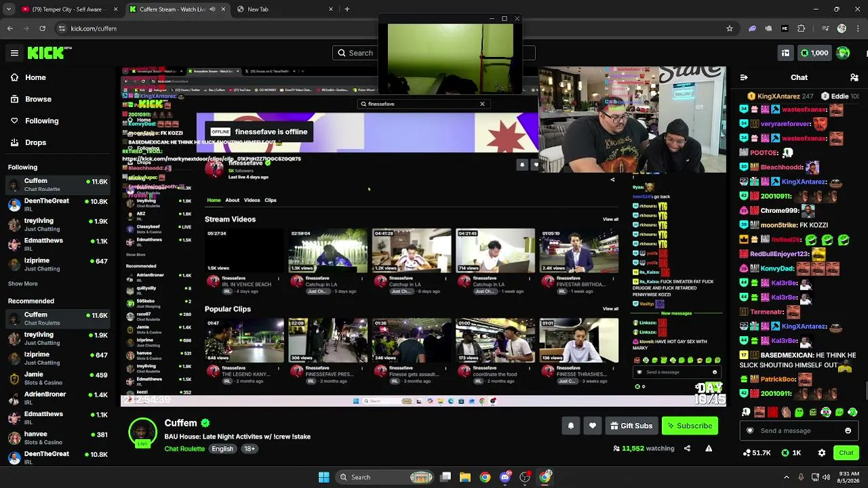
Task: Bookmark this page with the star icon
Action: [x=730, y=28]
